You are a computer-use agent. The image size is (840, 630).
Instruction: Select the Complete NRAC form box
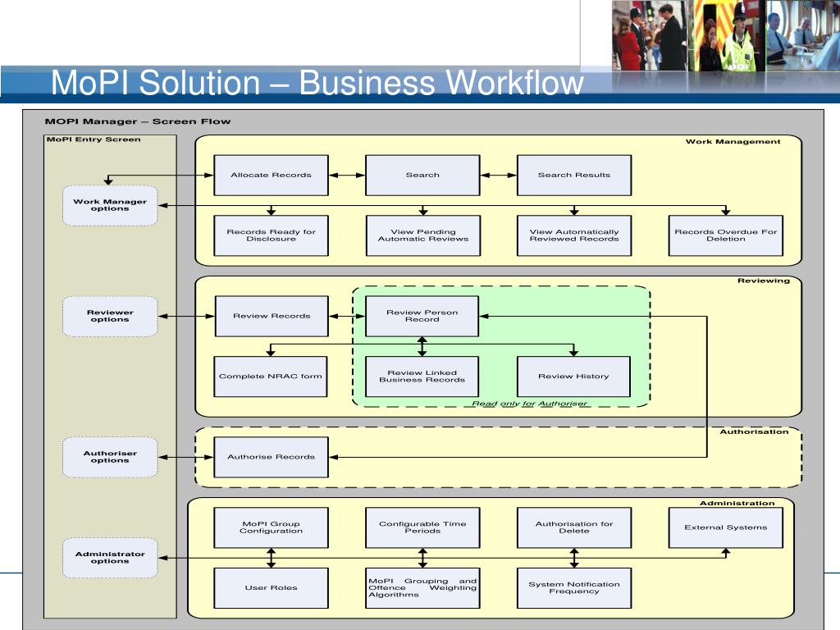tap(271, 377)
